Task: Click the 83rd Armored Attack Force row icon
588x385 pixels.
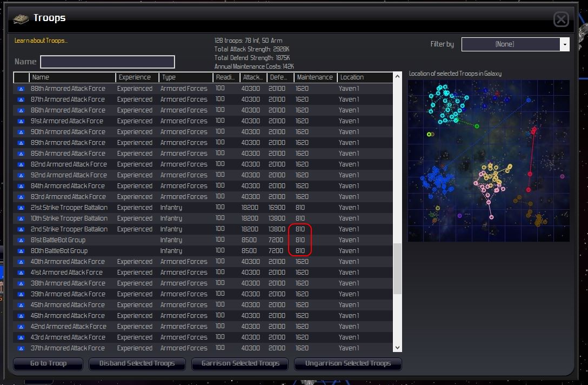Action: coord(21,197)
